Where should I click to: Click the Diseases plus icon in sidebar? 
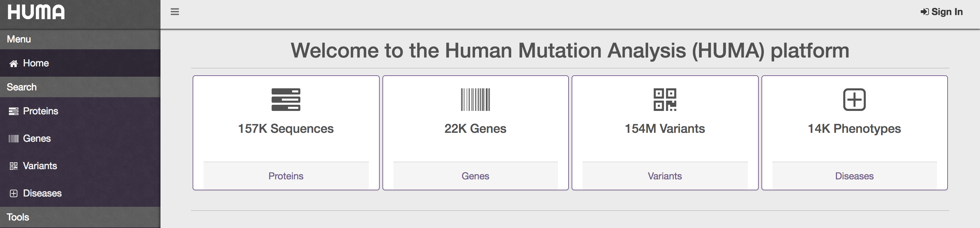(14, 193)
